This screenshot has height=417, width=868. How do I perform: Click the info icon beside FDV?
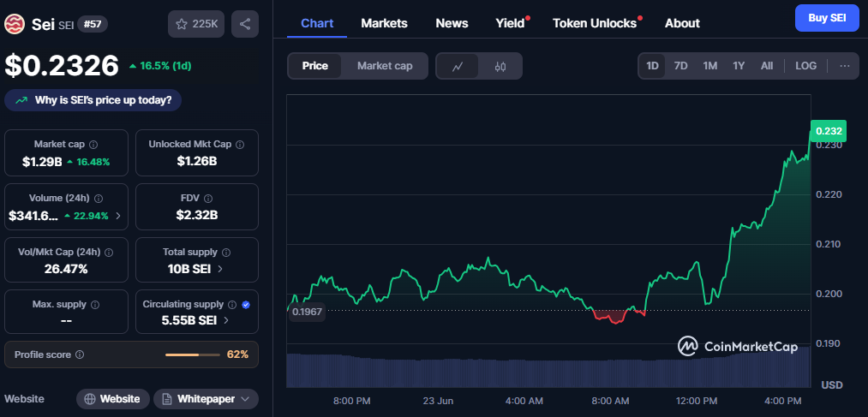point(208,198)
